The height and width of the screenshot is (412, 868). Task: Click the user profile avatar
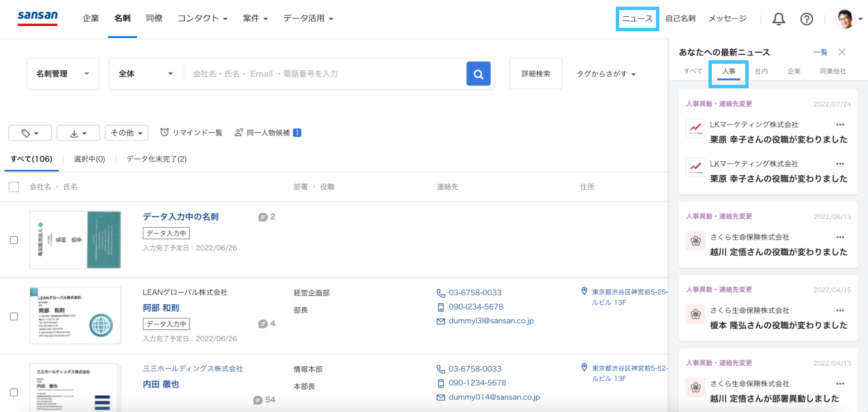point(845,19)
